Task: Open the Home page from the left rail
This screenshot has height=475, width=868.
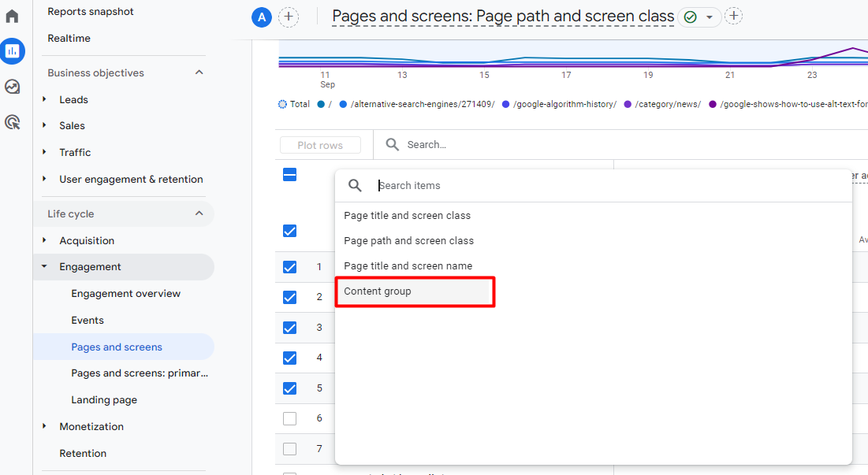Action: 12,14
